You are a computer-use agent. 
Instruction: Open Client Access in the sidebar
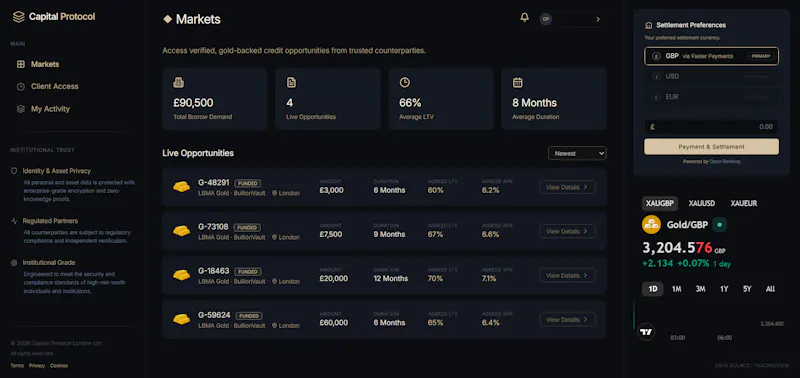coord(55,87)
